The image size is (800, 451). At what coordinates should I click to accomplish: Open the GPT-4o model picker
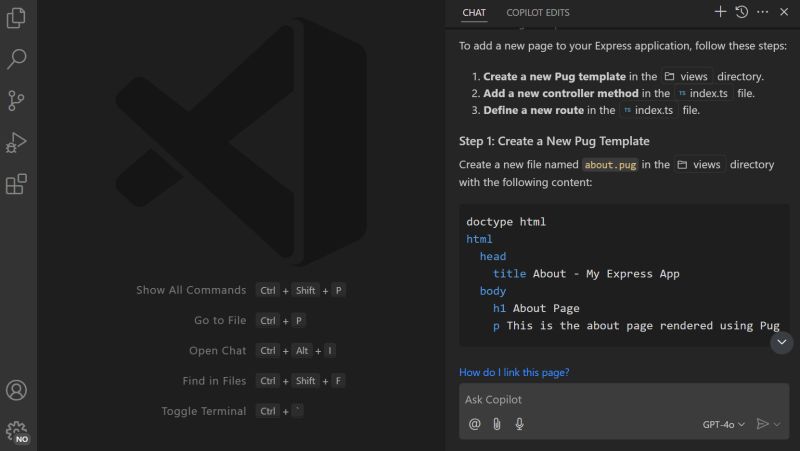coord(723,424)
